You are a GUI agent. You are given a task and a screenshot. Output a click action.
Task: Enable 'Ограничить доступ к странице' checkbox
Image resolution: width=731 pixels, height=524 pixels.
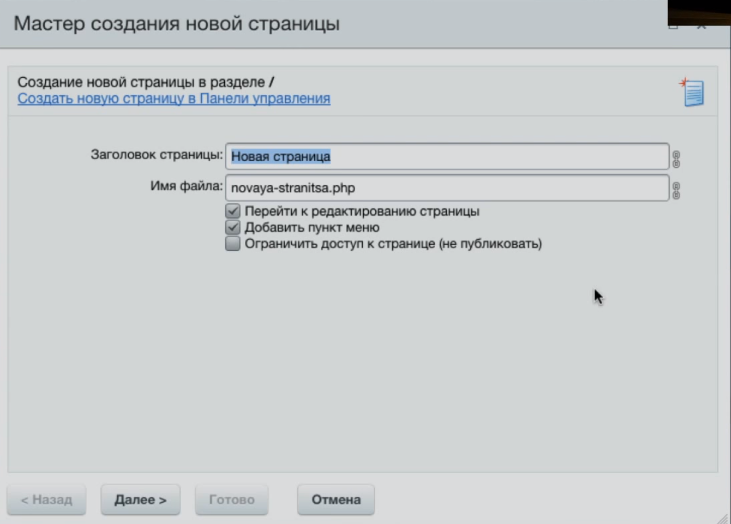[x=233, y=243]
